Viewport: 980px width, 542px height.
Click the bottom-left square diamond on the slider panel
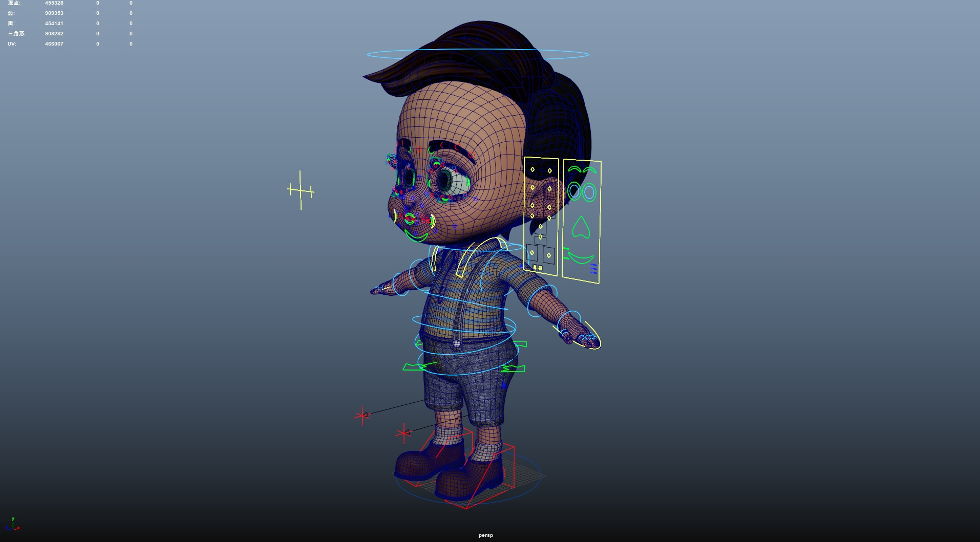point(532,252)
